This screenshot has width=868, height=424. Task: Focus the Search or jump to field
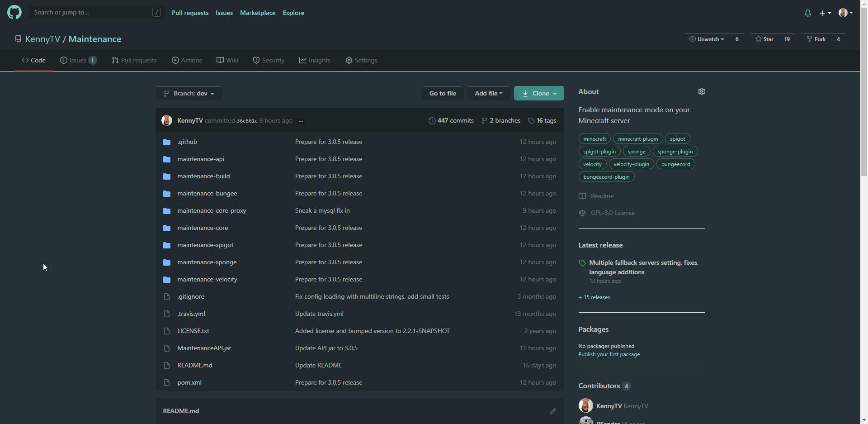tap(97, 12)
